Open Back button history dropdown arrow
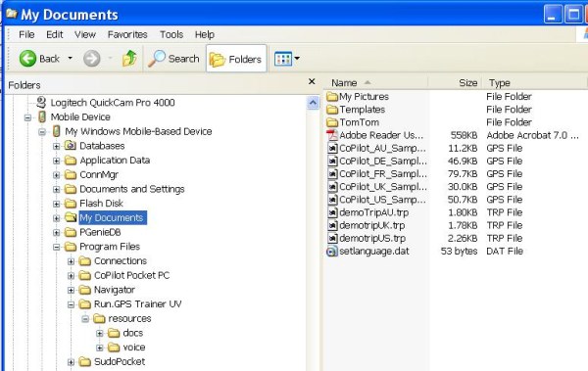 70,58
